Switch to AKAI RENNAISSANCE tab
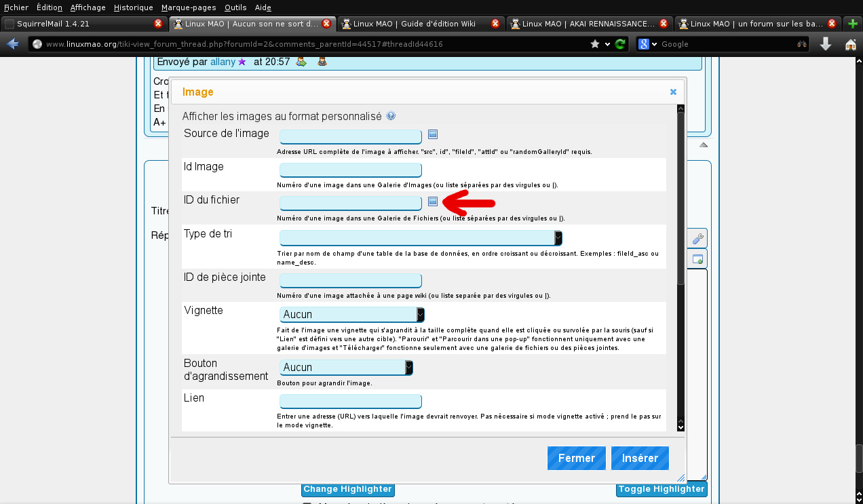Viewport: 863px width, 504px height. point(588,23)
